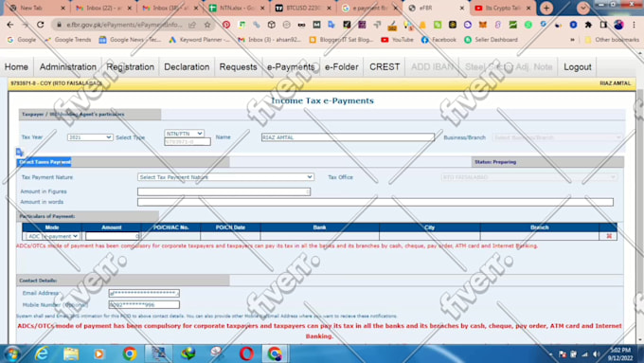The height and width of the screenshot is (363, 644).
Task: Click the browser address bar
Action: [x=123, y=25]
